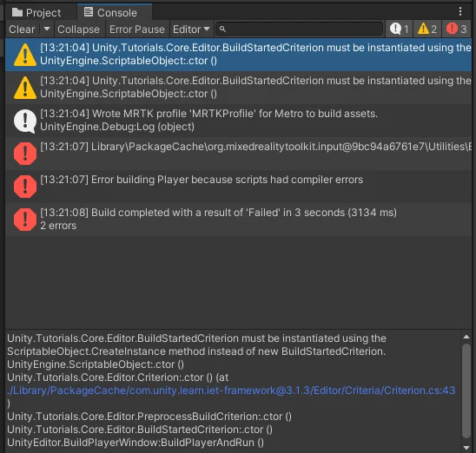Focus the console search field
The width and height of the screenshot is (476, 453).
click(299, 30)
